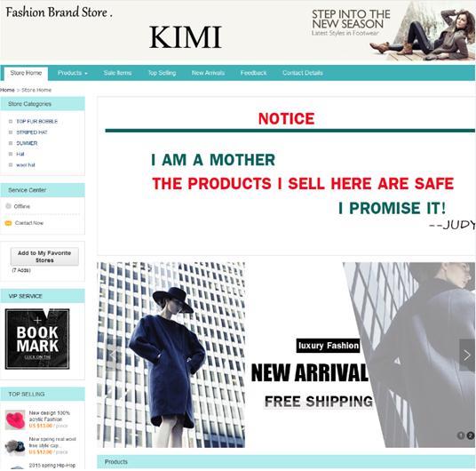Open the TOP FUR BOBBLE category
The height and width of the screenshot is (471, 476).
click(x=36, y=121)
